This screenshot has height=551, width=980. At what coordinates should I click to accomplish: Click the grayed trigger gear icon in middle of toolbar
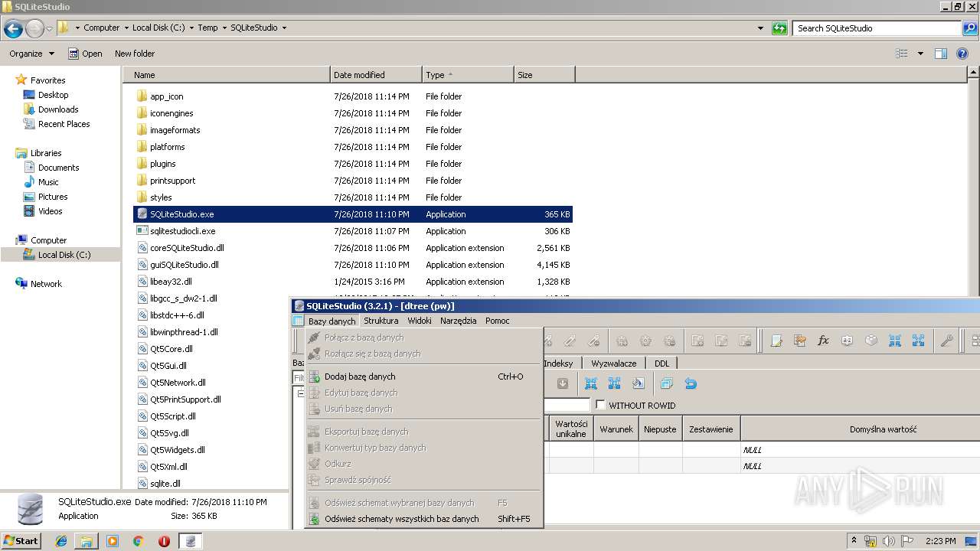[646, 341]
